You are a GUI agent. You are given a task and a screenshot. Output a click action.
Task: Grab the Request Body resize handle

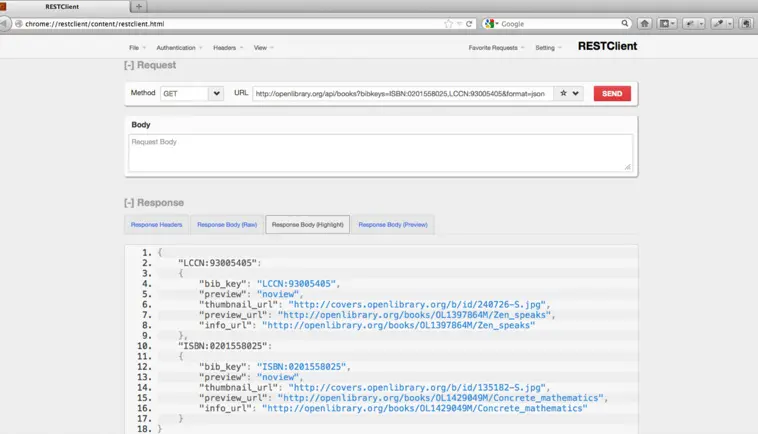[627, 167]
